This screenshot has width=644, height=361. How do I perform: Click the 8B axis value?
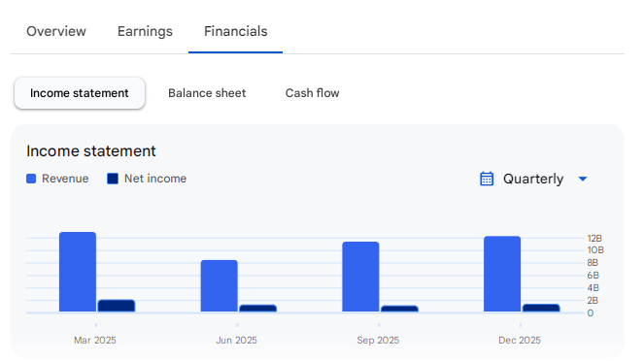(x=593, y=263)
